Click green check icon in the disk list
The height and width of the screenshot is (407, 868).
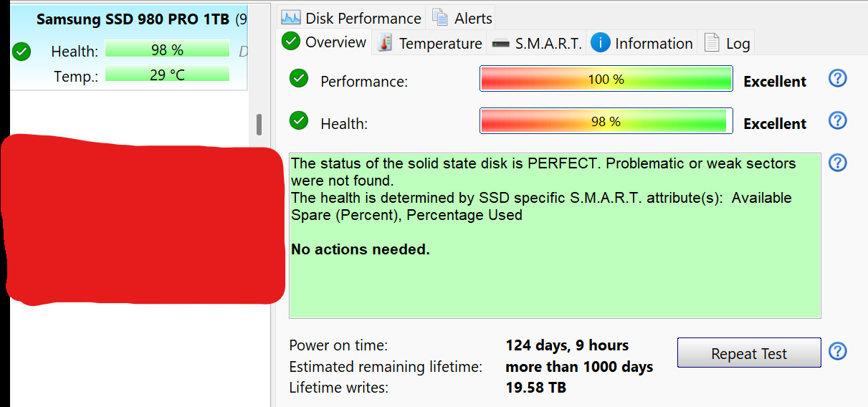pyautogui.click(x=22, y=52)
